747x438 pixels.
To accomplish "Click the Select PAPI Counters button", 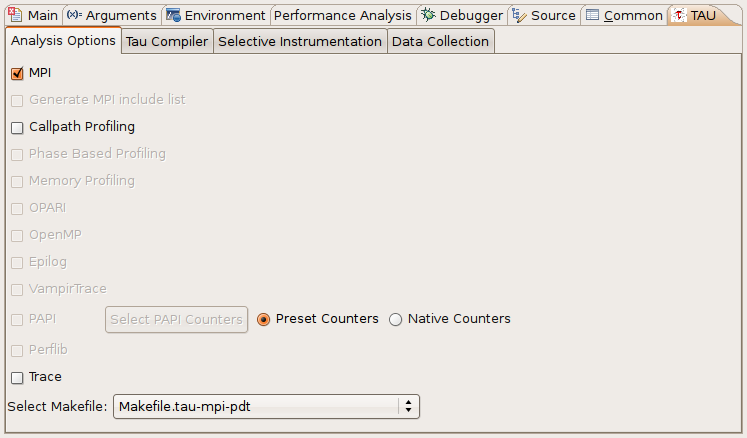I will coord(177,319).
